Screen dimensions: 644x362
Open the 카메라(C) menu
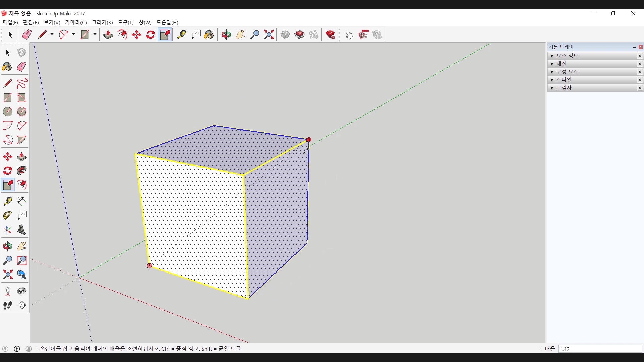click(x=76, y=22)
